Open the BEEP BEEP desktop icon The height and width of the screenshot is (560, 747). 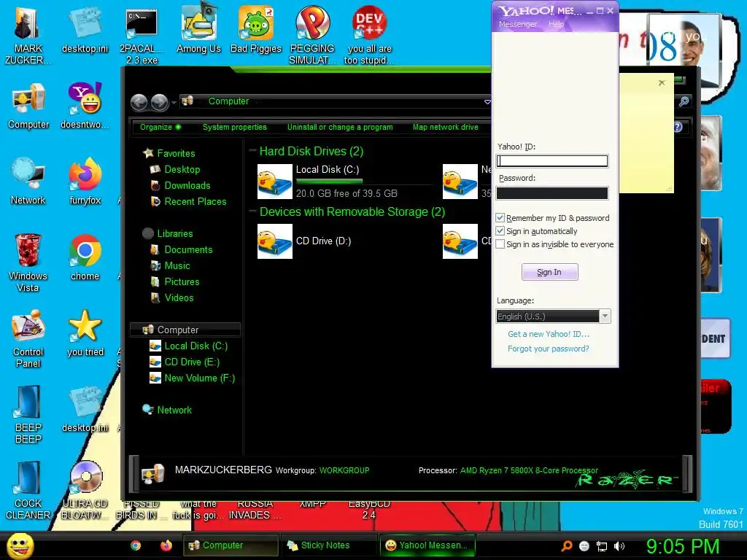pyautogui.click(x=28, y=414)
